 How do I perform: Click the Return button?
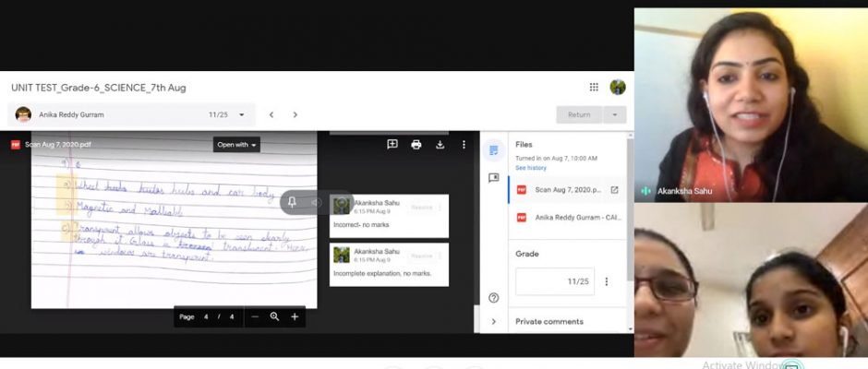tap(579, 114)
